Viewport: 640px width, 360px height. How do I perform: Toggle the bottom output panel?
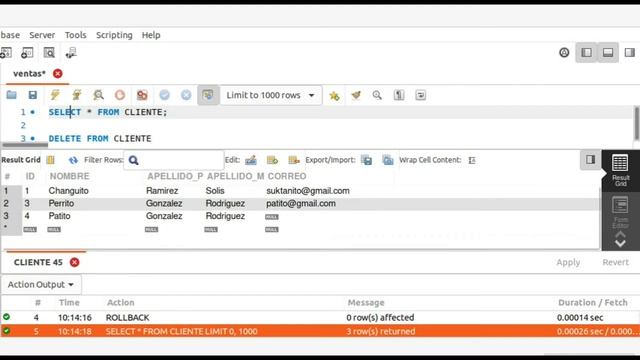click(x=608, y=53)
